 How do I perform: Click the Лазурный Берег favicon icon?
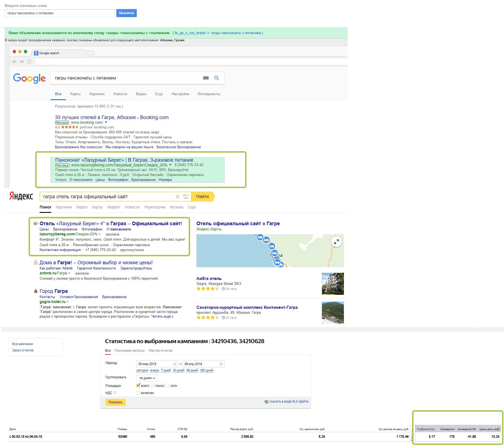point(35,224)
